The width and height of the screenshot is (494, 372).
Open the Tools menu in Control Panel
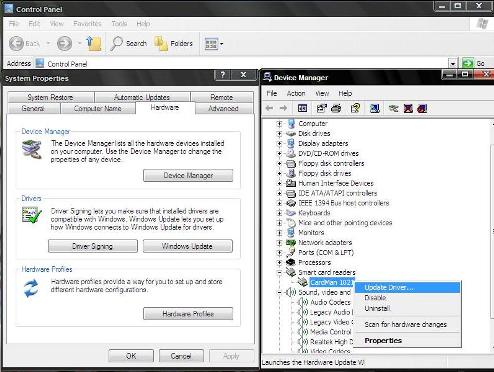[119, 24]
